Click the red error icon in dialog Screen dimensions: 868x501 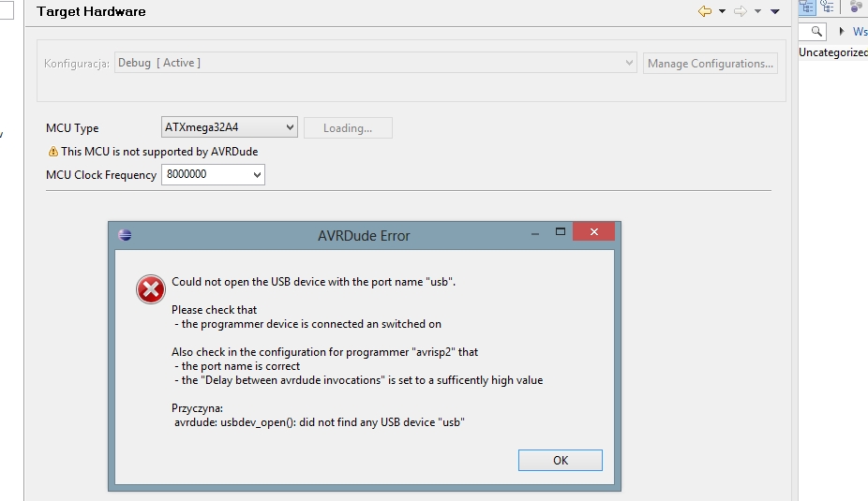point(151,289)
